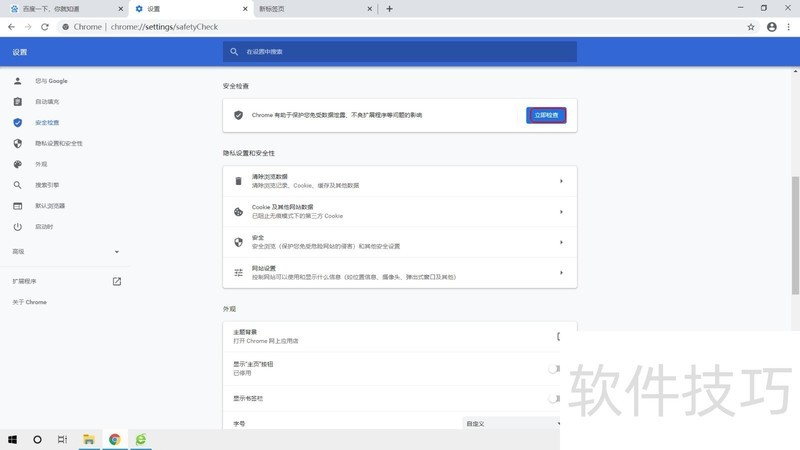Open 外观 in sidebar

pos(41,164)
